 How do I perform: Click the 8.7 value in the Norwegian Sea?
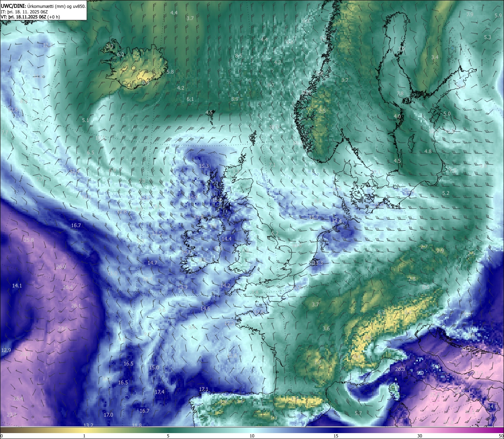tap(271, 85)
